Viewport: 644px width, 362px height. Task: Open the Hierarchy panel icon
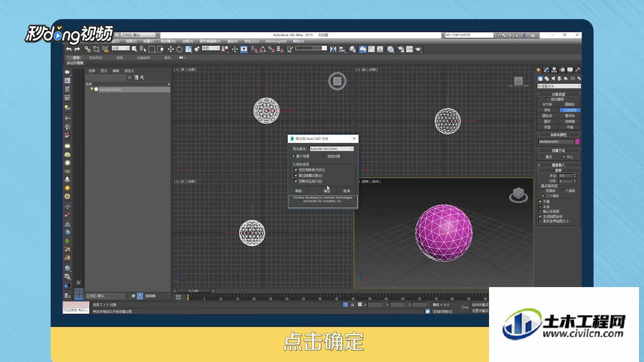(554, 70)
